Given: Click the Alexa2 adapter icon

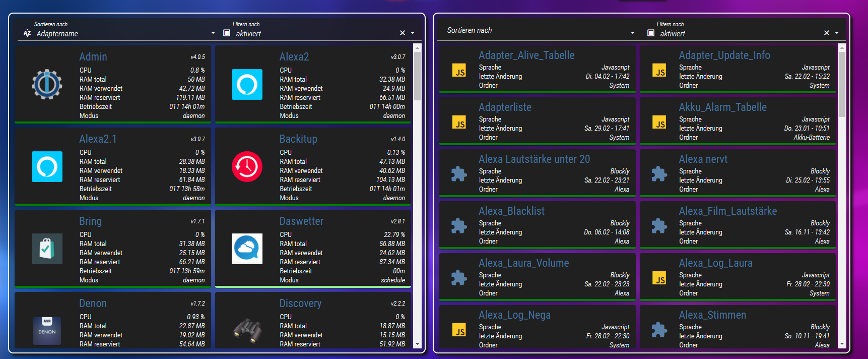Looking at the screenshot, I should (247, 84).
